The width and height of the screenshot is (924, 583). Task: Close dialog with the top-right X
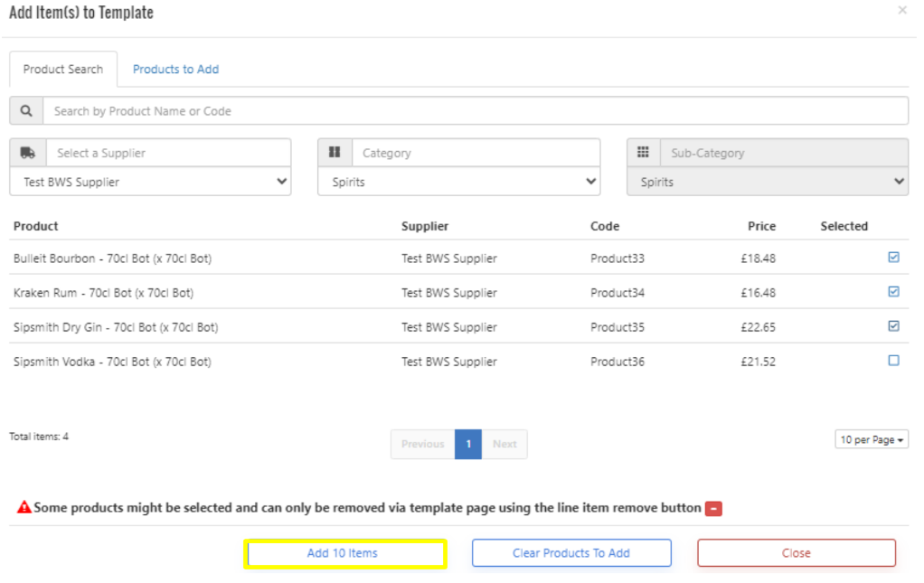(x=901, y=11)
